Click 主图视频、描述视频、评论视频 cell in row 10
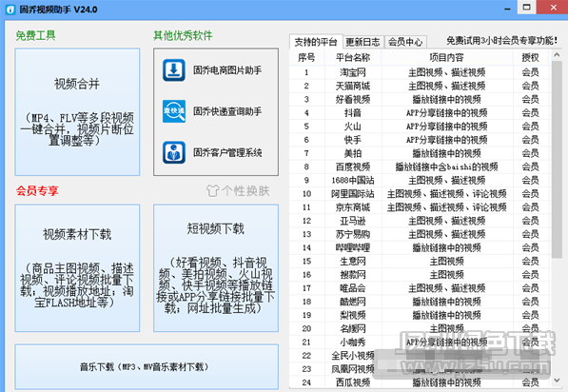The height and width of the screenshot is (392, 568). coord(446,194)
